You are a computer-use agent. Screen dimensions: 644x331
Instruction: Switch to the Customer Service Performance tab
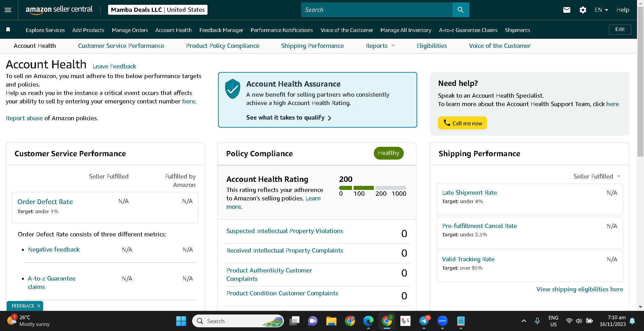[121, 46]
